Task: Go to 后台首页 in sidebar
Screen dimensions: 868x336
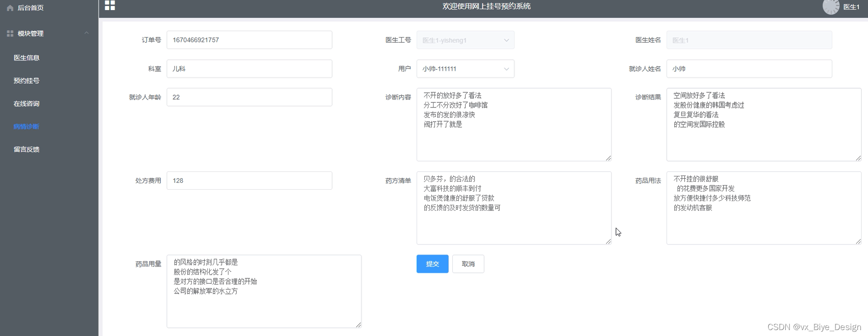Action: pos(30,8)
